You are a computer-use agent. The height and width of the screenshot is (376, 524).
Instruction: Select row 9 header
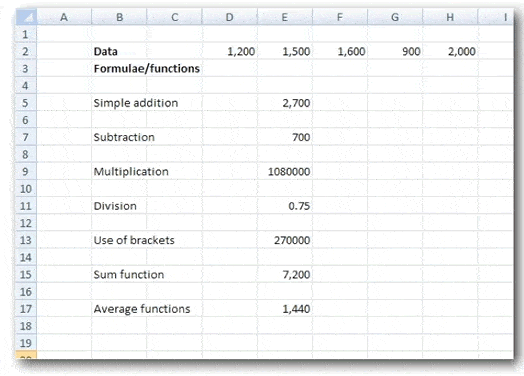pyautogui.click(x=26, y=171)
